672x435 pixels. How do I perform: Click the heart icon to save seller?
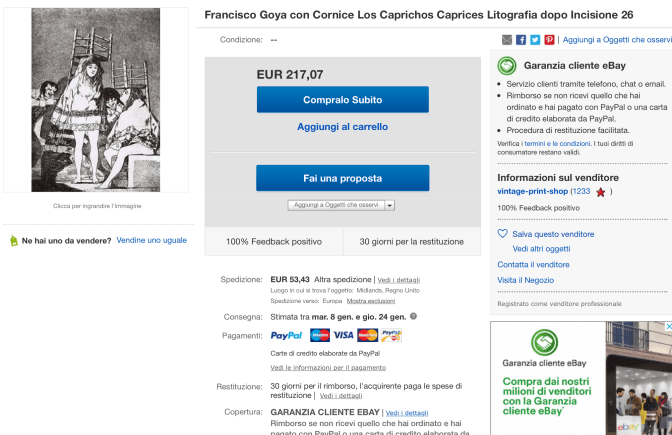coord(503,234)
